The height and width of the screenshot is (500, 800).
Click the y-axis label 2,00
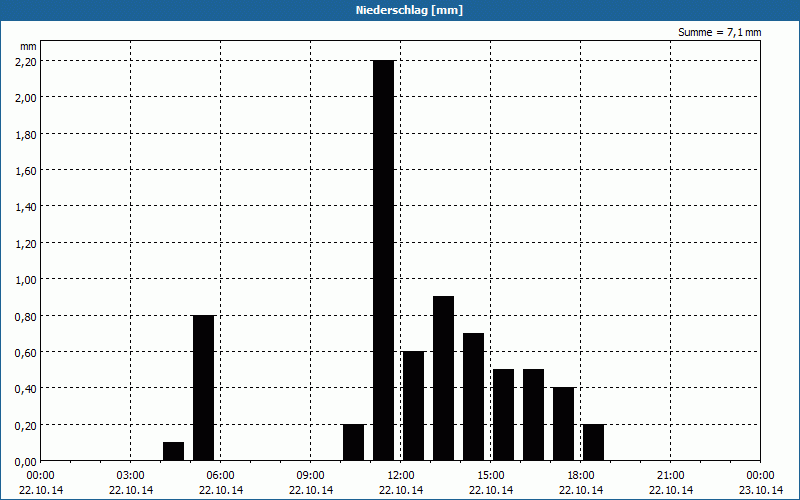point(26,97)
